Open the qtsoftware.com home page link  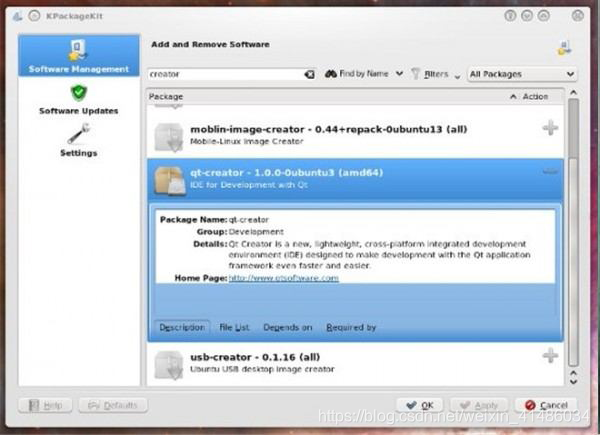pyautogui.click(x=284, y=278)
